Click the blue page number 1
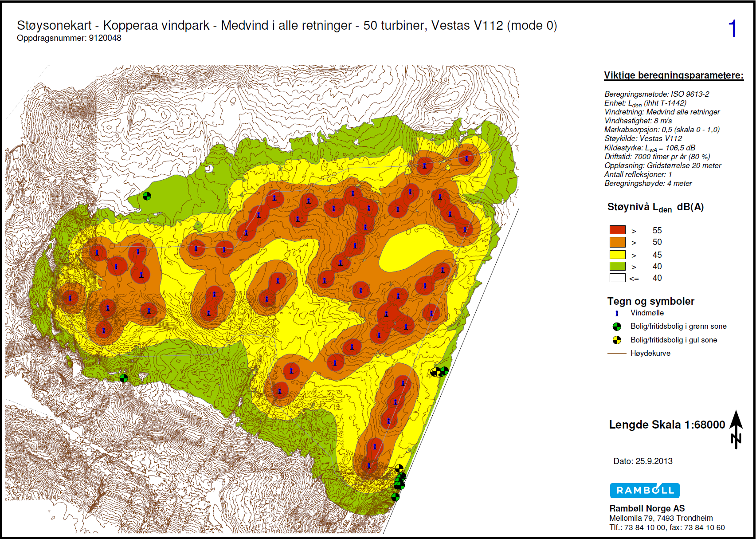 pos(732,29)
